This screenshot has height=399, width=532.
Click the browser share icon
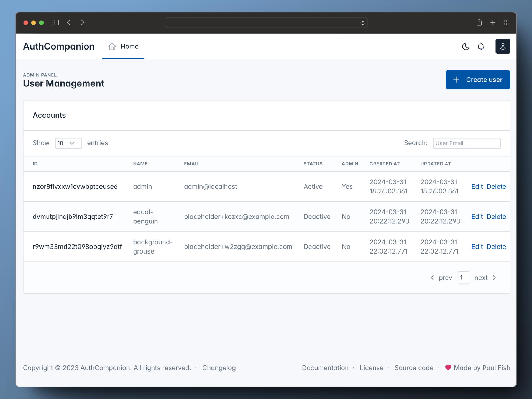(x=479, y=22)
